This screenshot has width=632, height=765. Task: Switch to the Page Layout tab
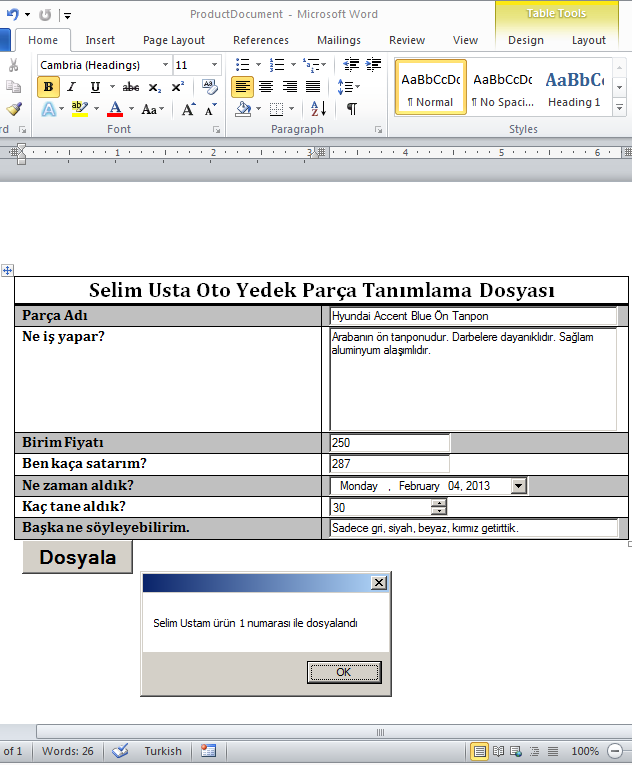point(173,40)
